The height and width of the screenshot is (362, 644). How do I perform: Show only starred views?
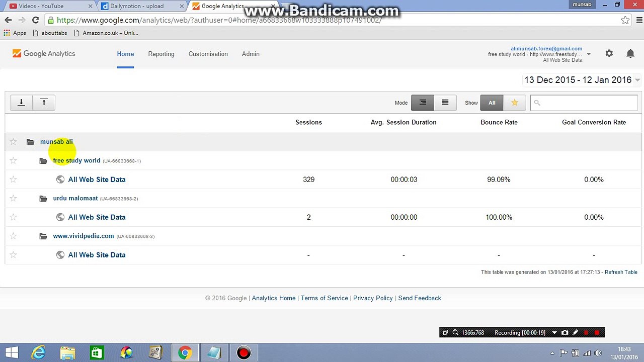(514, 103)
